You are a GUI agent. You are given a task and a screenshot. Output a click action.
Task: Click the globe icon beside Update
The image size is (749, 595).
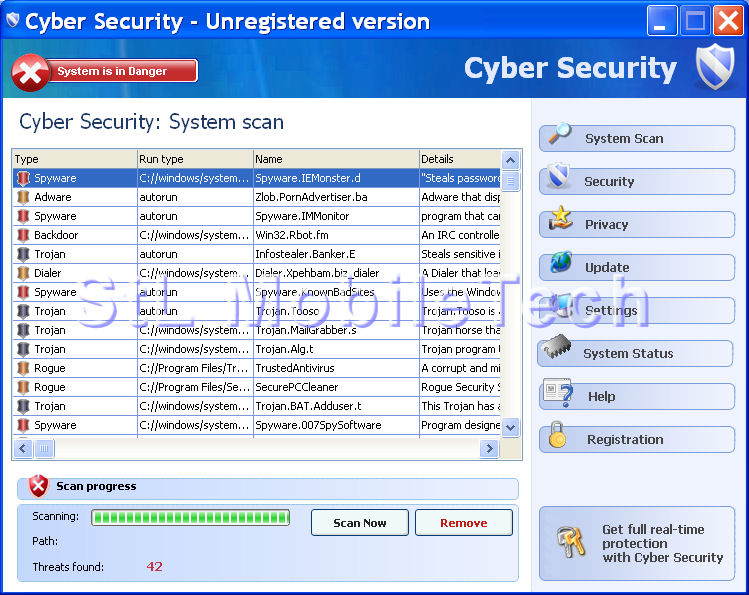click(x=561, y=264)
